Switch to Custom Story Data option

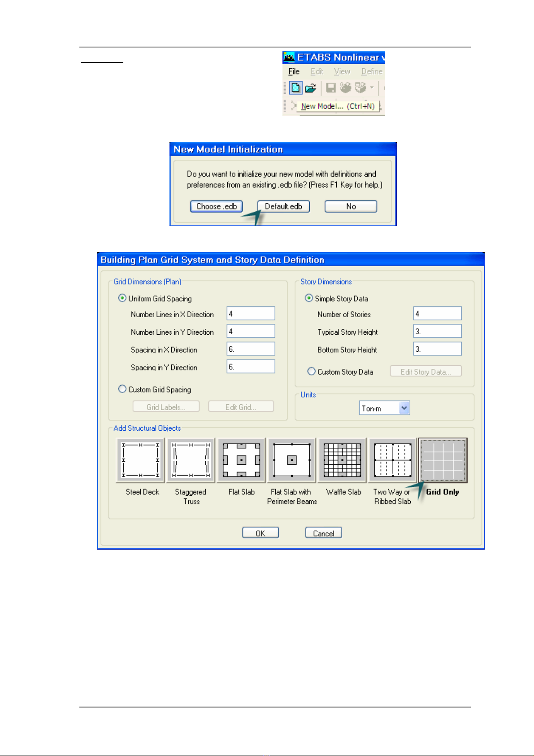311,371
